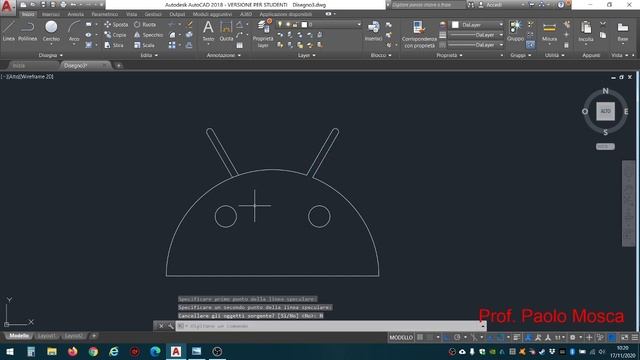Image resolution: width=640 pixels, height=360 pixels.
Task: Toggle layer freeze sun icon
Action: pyautogui.click(x=288, y=24)
